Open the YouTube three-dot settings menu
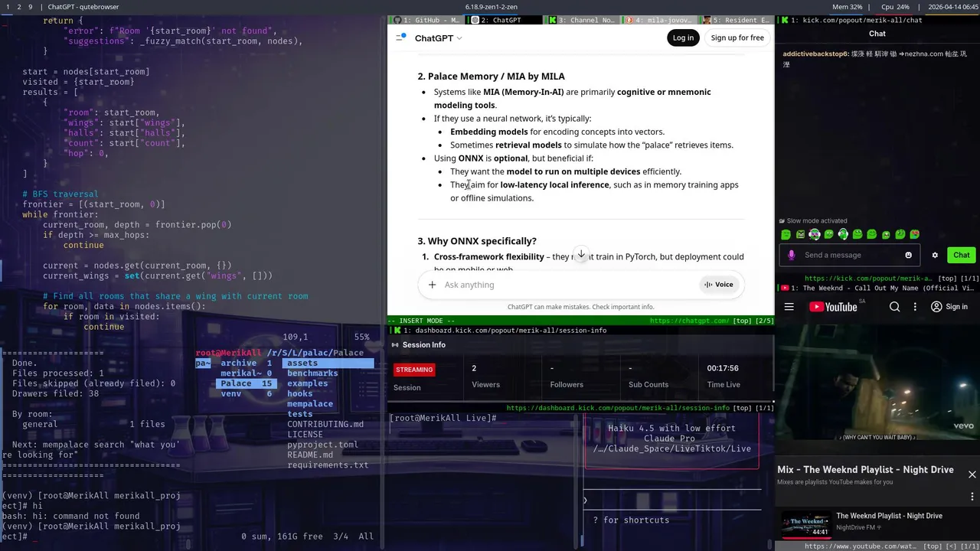This screenshot has height=551, width=980. 915,307
